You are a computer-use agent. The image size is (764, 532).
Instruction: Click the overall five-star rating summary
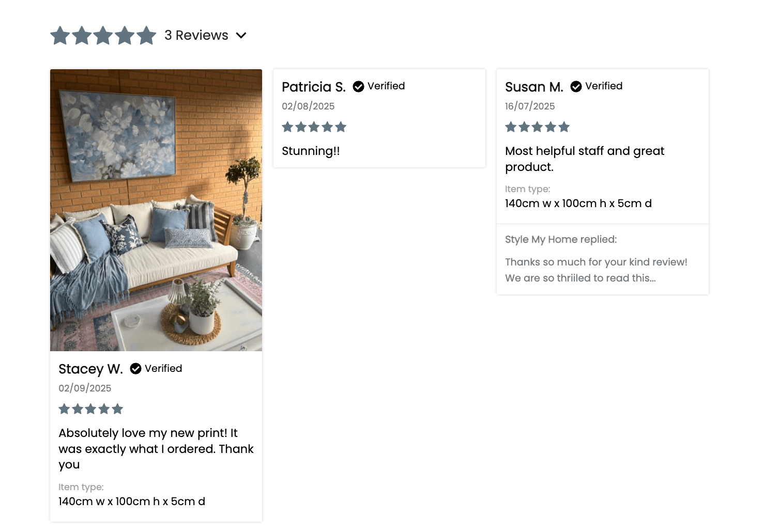103,36
